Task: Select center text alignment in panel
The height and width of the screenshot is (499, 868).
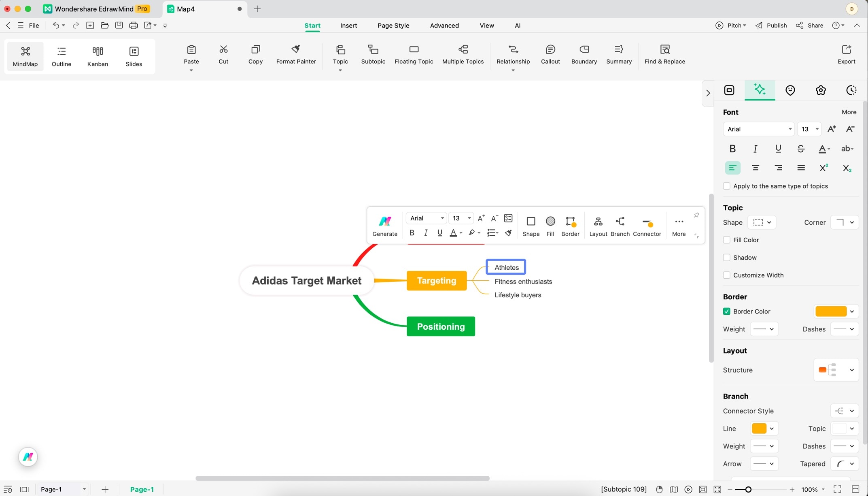Action: click(755, 168)
